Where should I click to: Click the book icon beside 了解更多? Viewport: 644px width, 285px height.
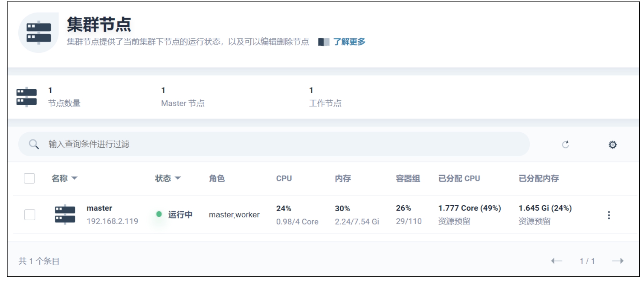click(x=323, y=42)
